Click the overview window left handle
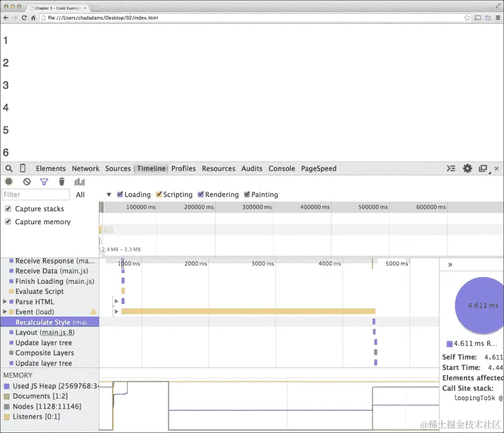The width and height of the screenshot is (504, 433). point(100,207)
